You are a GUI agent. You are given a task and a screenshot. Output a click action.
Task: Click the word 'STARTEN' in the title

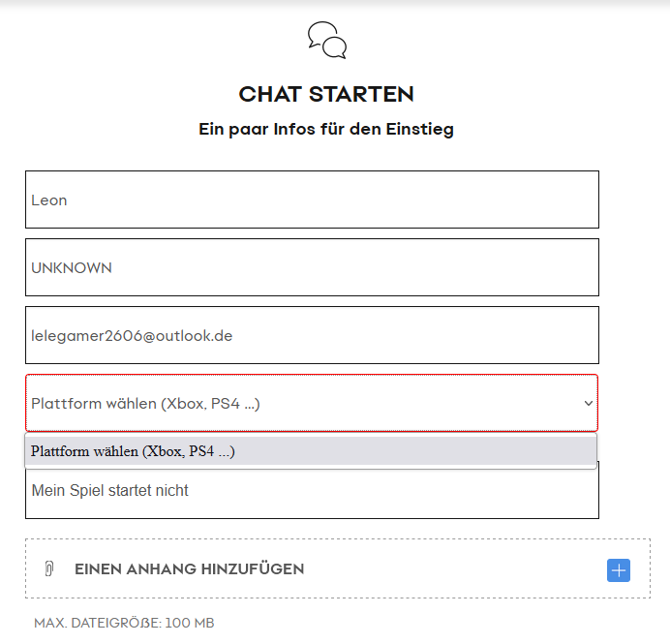[x=361, y=94]
